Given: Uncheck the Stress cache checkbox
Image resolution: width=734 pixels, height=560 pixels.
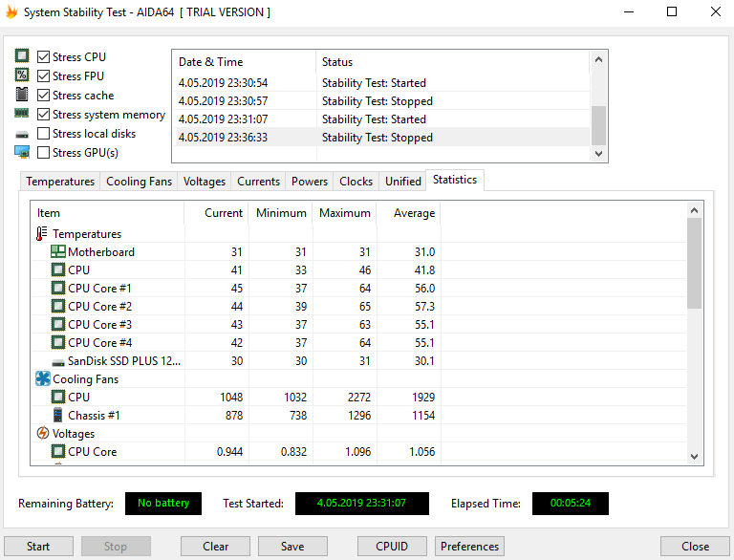Looking at the screenshot, I should [43, 95].
